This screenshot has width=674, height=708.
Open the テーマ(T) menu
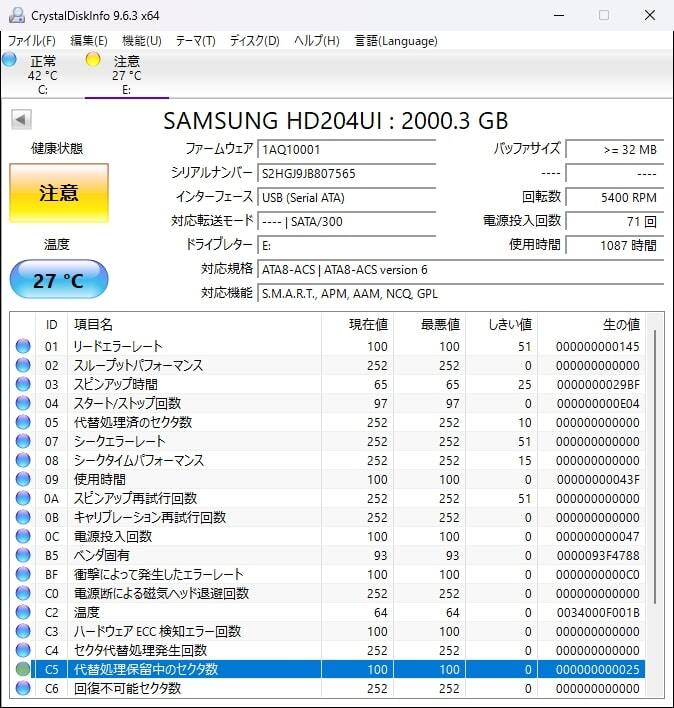tap(195, 41)
